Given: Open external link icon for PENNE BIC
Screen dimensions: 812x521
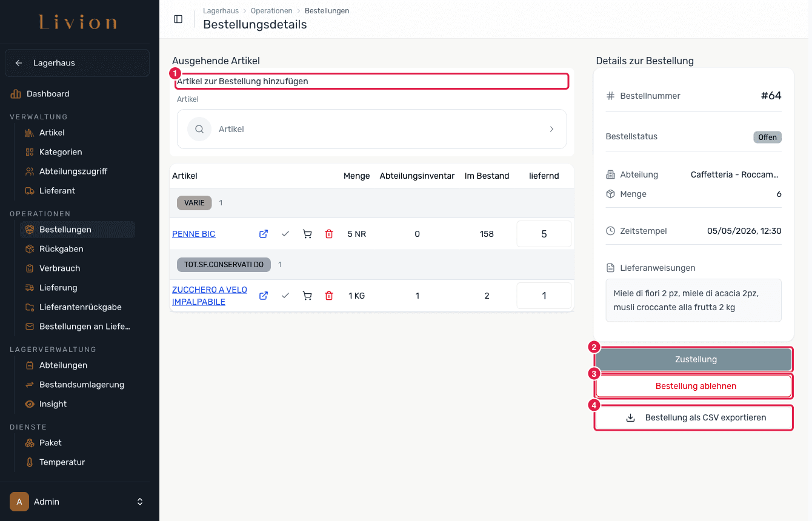Looking at the screenshot, I should click(264, 234).
